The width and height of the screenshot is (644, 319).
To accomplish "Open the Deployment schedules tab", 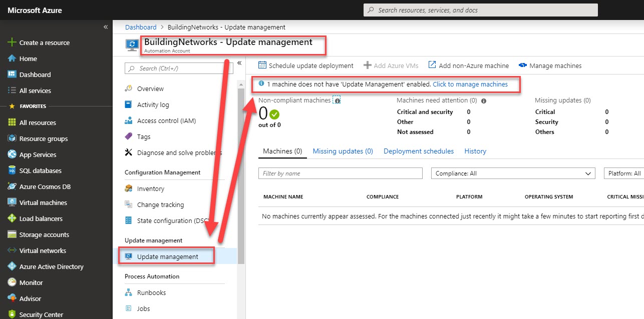I will pos(419,151).
